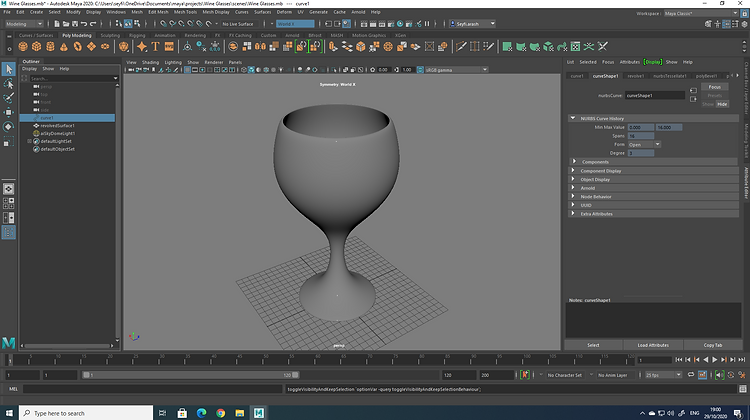Open the 25 fps dropdown
The height and width of the screenshot is (420, 750).
coord(663,375)
